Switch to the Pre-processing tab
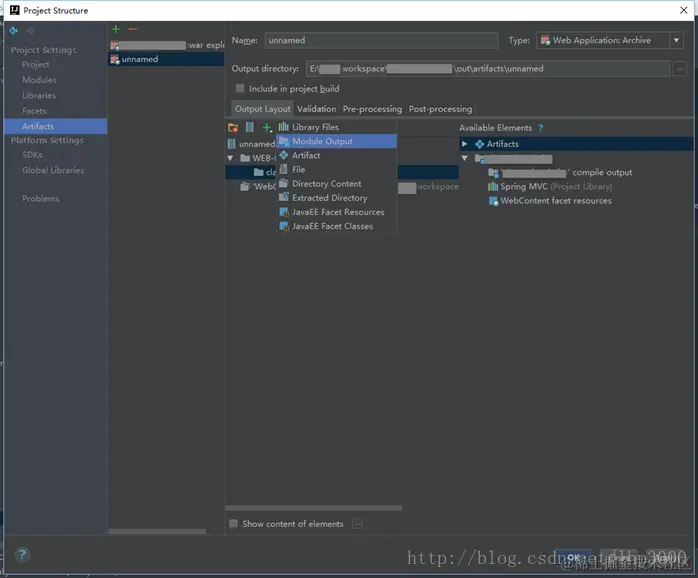 click(372, 109)
